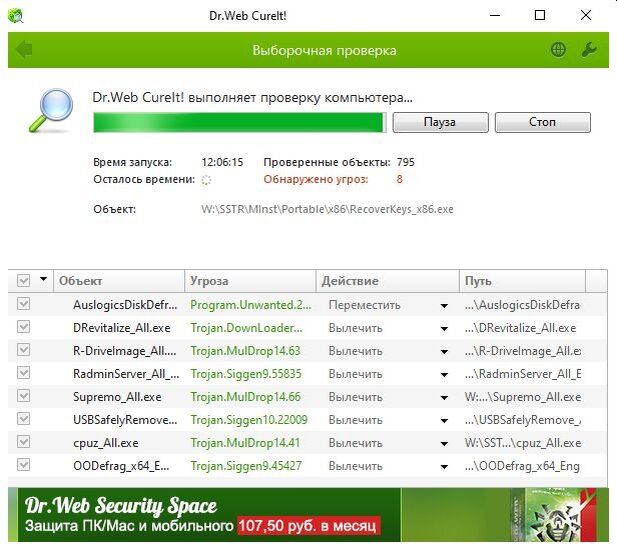Select the Supremo_All.exe object name
The height and width of the screenshot is (550, 617).
point(117,397)
